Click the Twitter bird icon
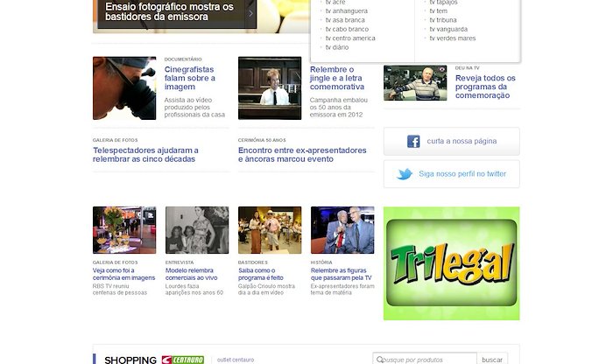Image resolution: width=613 pixels, height=364 pixels. pos(405,174)
